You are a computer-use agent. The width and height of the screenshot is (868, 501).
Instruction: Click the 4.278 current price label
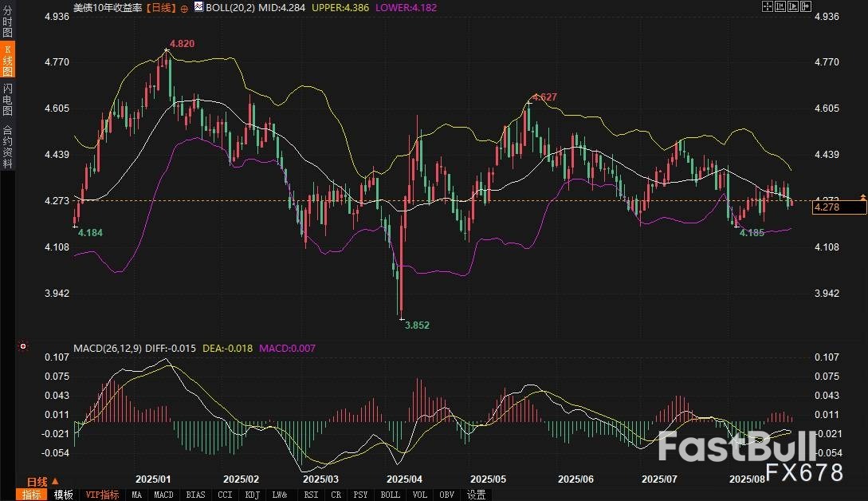click(x=839, y=208)
